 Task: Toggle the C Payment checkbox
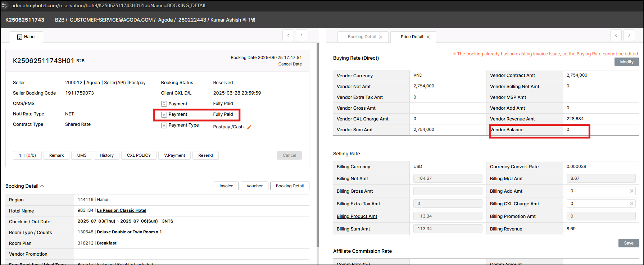(x=164, y=104)
